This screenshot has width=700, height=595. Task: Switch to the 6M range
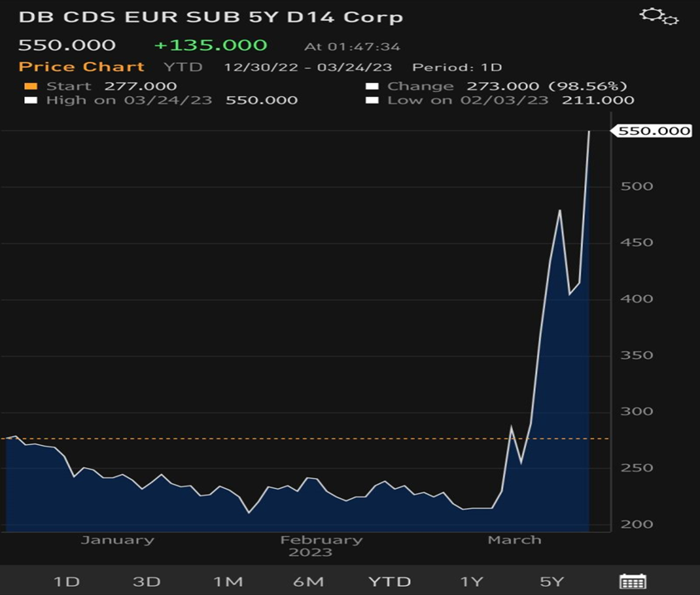click(308, 582)
